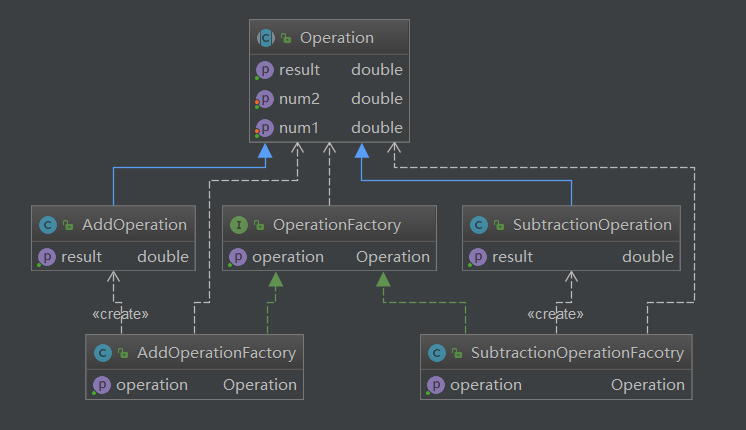This screenshot has width=746, height=430.
Task: Click the green visibility icon beside the Operation title
Action: 286,39
